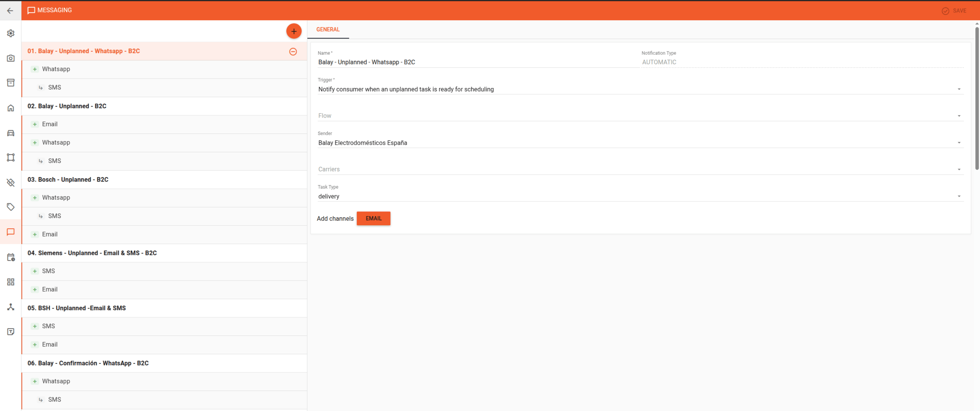The image size is (980, 411).
Task: Open the Task Type dropdown
Action: coord(640,196)
